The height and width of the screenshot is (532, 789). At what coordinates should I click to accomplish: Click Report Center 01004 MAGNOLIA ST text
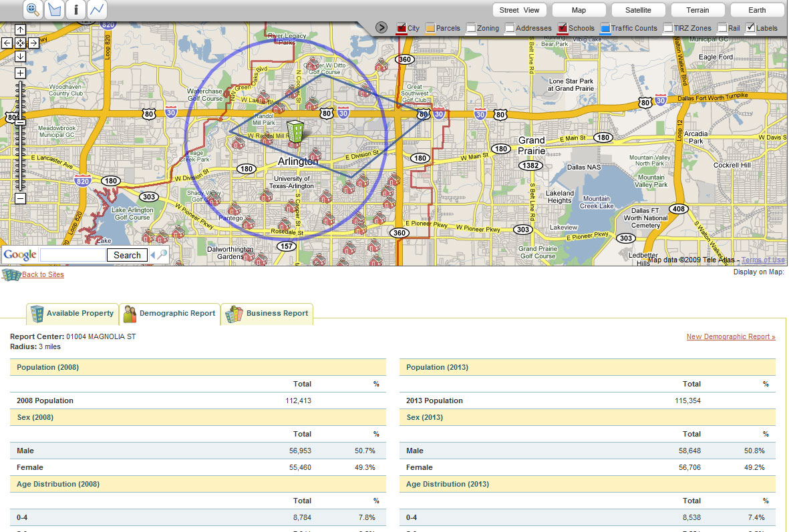73,336
